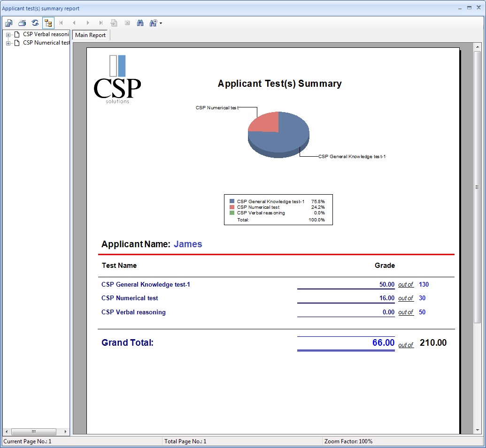Refresh the report data

coord(35,23)
